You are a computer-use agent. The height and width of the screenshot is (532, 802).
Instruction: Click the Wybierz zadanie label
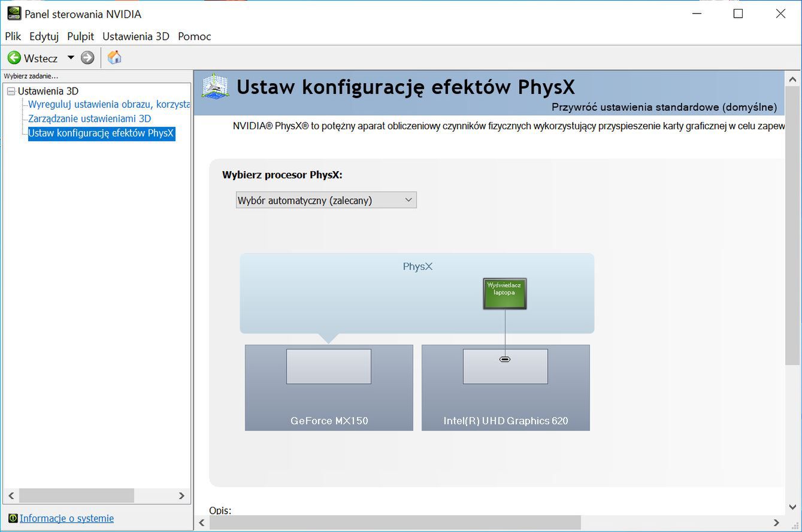coord(31,76)
